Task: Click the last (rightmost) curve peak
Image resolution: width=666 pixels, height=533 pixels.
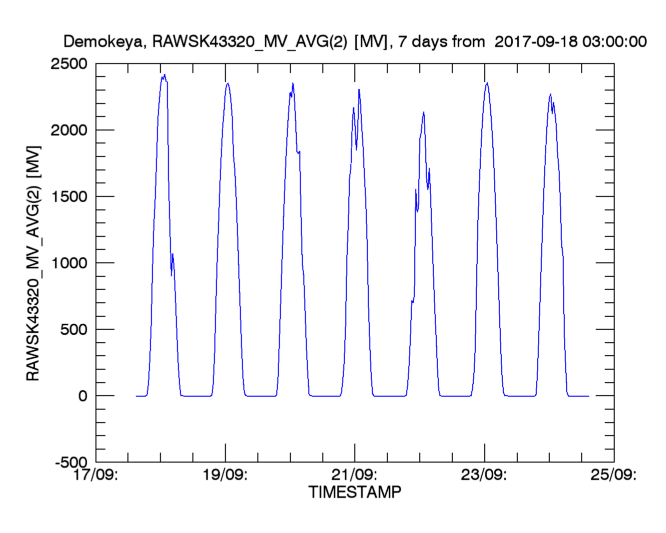Action: (x=550, y=95)
